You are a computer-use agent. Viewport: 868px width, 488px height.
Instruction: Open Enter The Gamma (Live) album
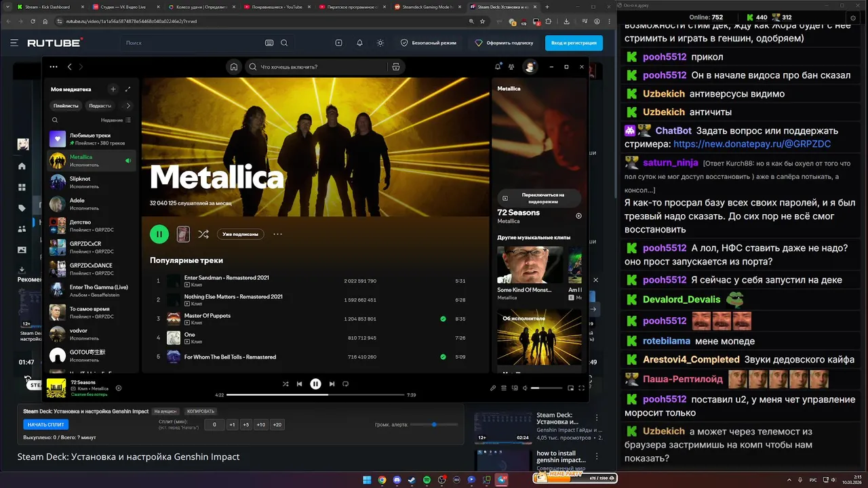pos(92,291)
